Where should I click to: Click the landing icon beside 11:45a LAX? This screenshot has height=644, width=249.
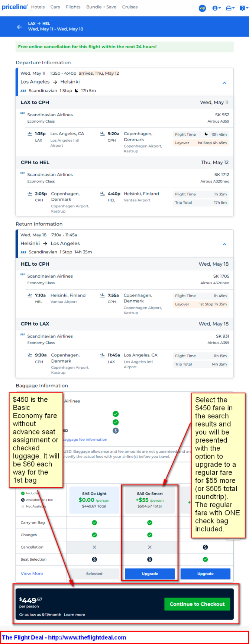(x=102, y=355)
